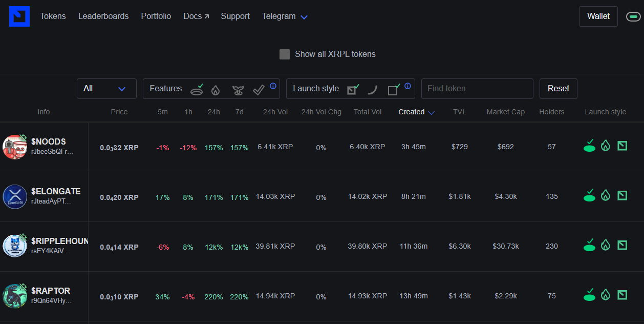
Task: Open the Leaderboards page
Action: tap(103, 16)
